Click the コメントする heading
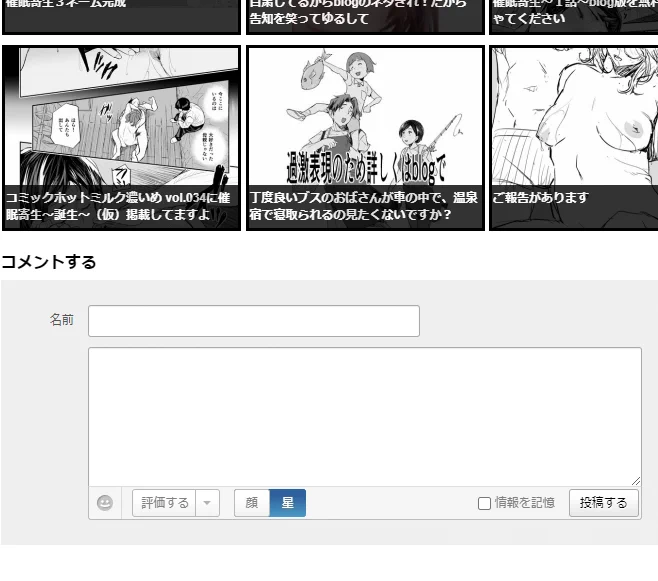658x581 pixels. (49, 262)
